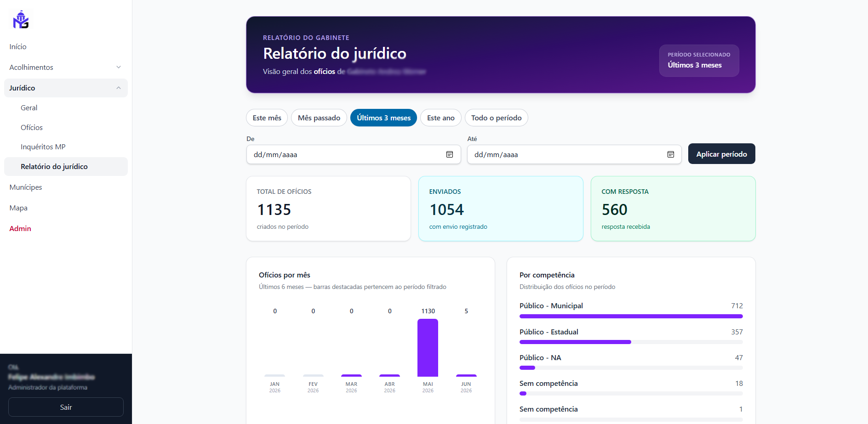Click Aplicar período button
This screenshot has height=424, width=868.
[x=721, y=154]
